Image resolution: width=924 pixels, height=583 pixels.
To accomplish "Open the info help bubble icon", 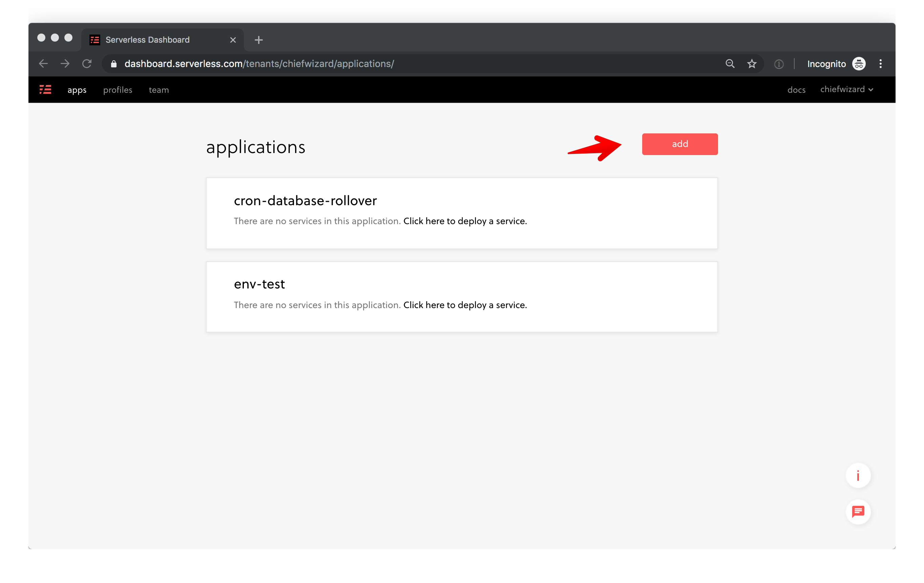I will (x=858, y=476).
